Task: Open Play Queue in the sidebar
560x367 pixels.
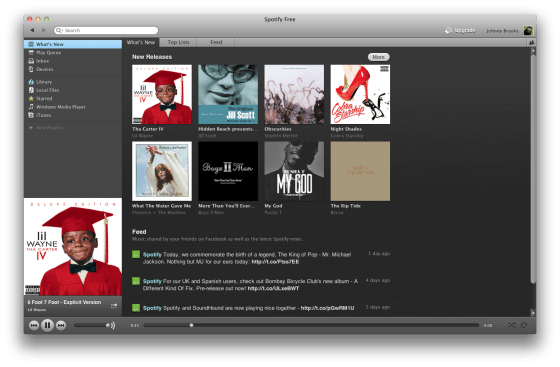Action: 73,52
